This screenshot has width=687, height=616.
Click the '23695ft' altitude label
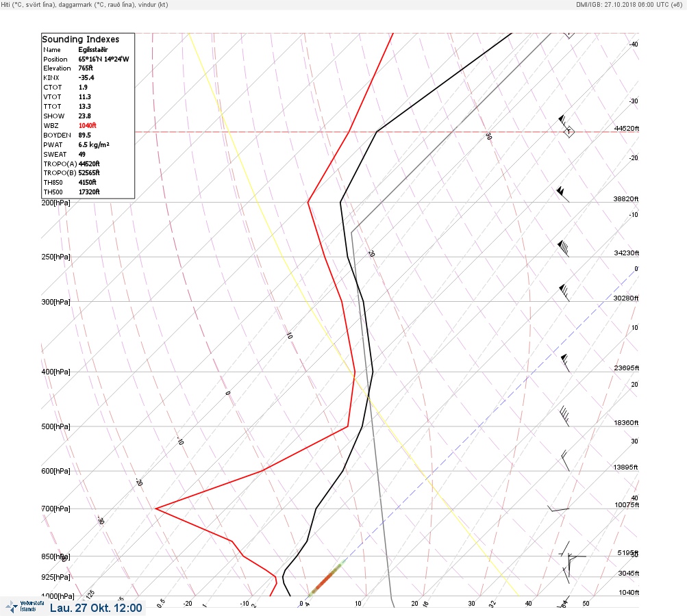click(x=627, y=368)
